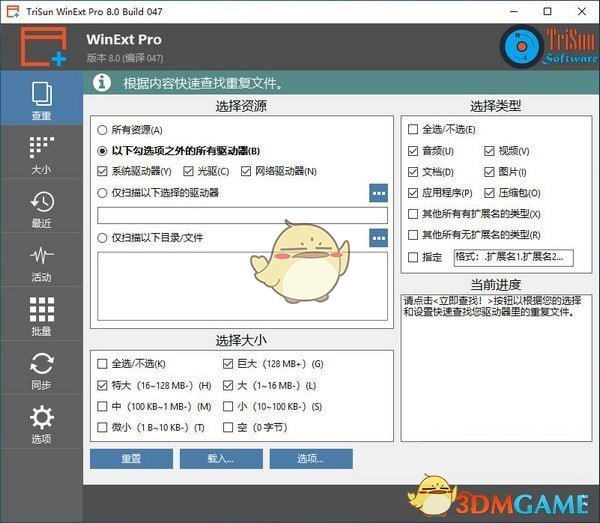The width and height of the screenshot is (600, 523).
Task: Open the 批量 batch tools sidebar icon
Action: [x=41, y=315]
